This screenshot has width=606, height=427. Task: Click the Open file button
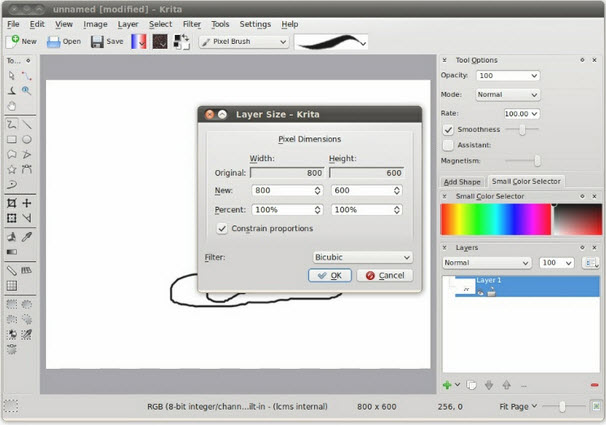click(64, 41)
